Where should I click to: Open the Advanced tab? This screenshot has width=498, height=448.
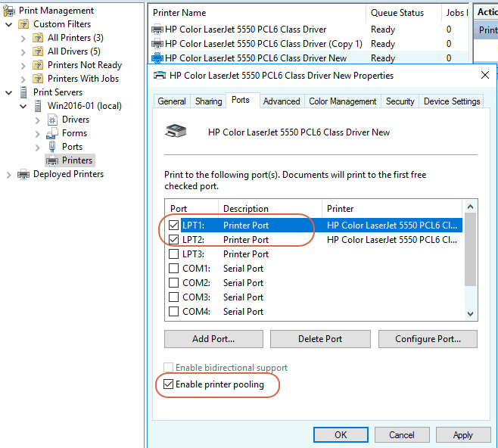click(x=282, y=101)
